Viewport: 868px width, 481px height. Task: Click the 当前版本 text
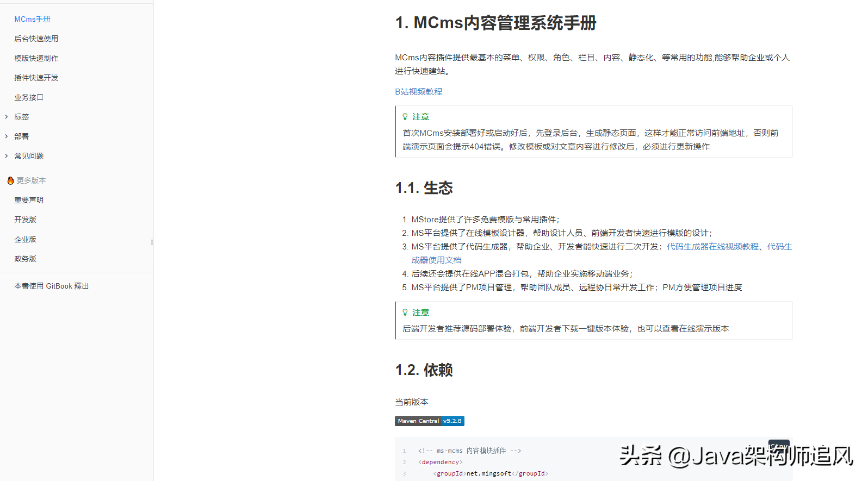click(x=412, y=402)
